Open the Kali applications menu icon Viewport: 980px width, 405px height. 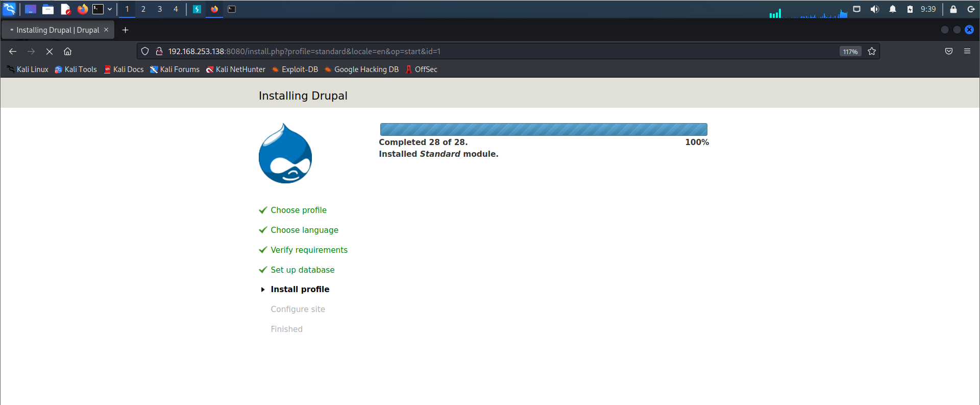(9, 9)
